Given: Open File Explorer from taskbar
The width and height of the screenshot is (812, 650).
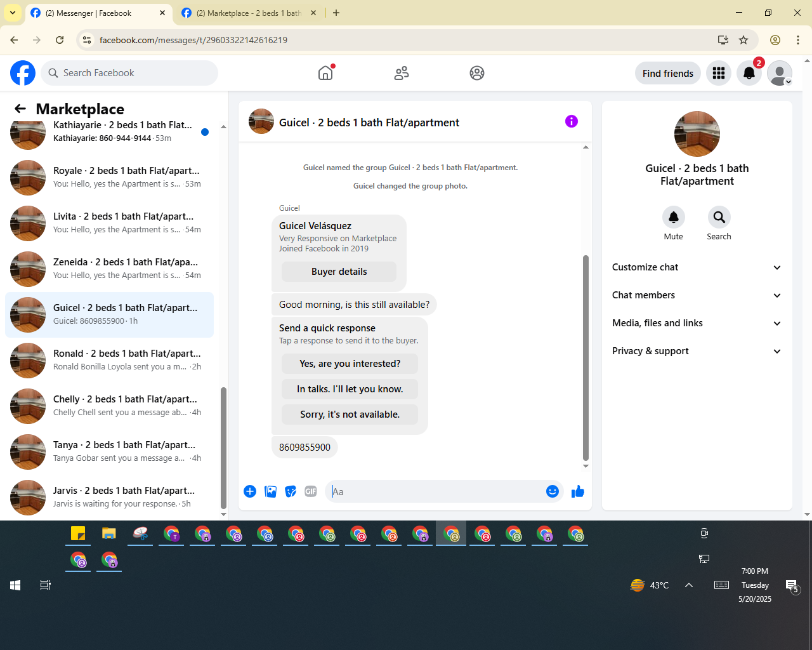Looking at the screenshot, I should point(109,534).
